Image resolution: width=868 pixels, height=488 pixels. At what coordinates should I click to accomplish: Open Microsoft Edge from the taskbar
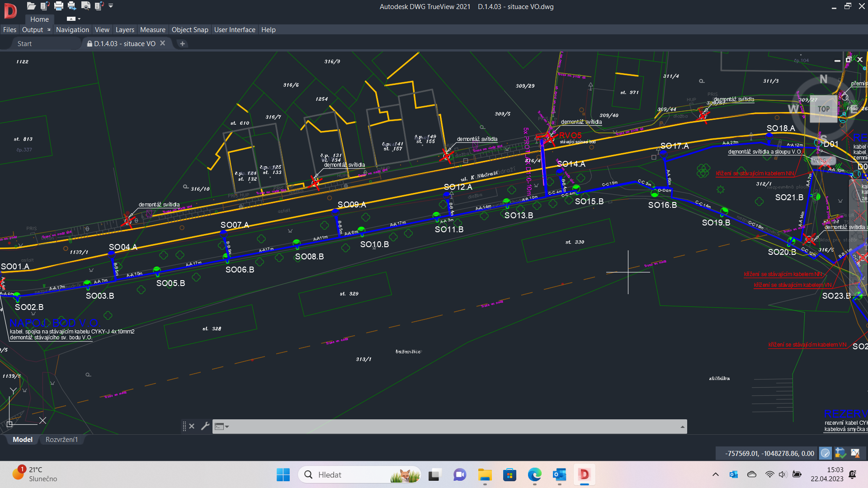(x=534, y=474)
